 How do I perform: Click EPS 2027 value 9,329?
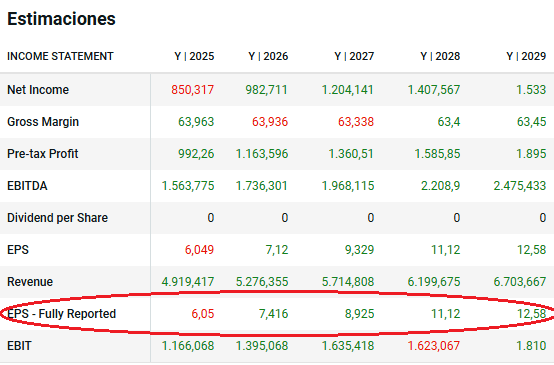coord(359,250)
